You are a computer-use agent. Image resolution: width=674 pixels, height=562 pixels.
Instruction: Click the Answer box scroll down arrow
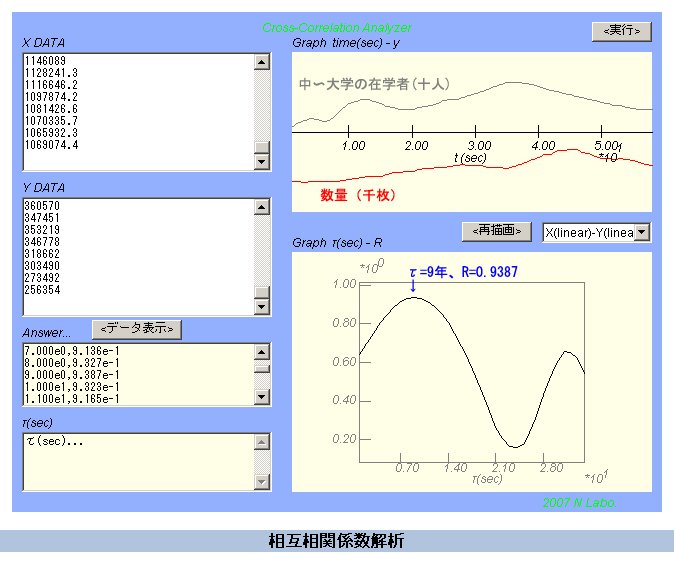pos(262,396)
